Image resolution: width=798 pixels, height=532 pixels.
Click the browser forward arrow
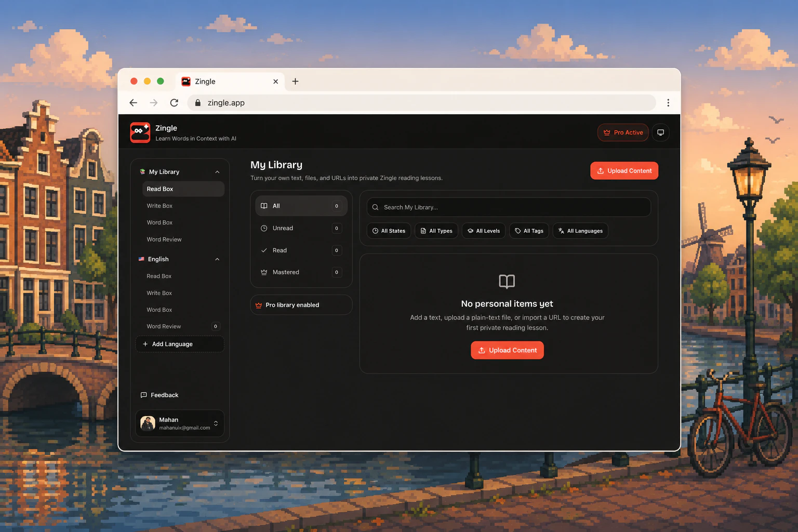[x=154, y=103]
